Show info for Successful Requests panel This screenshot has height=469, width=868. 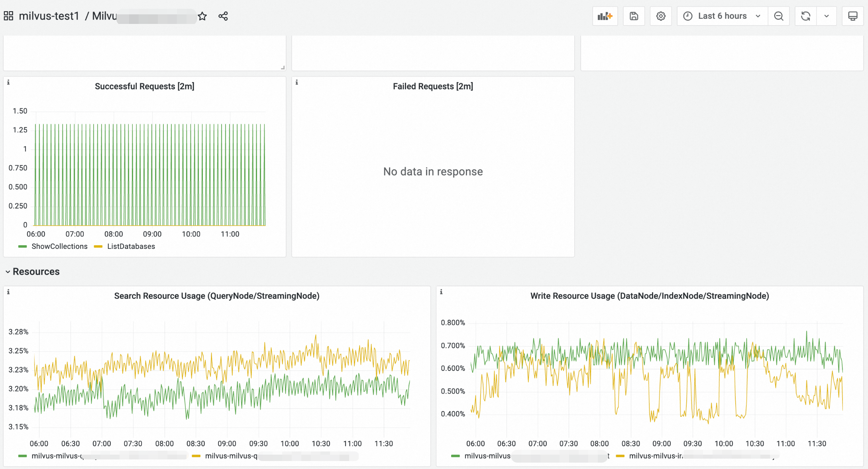8,83
